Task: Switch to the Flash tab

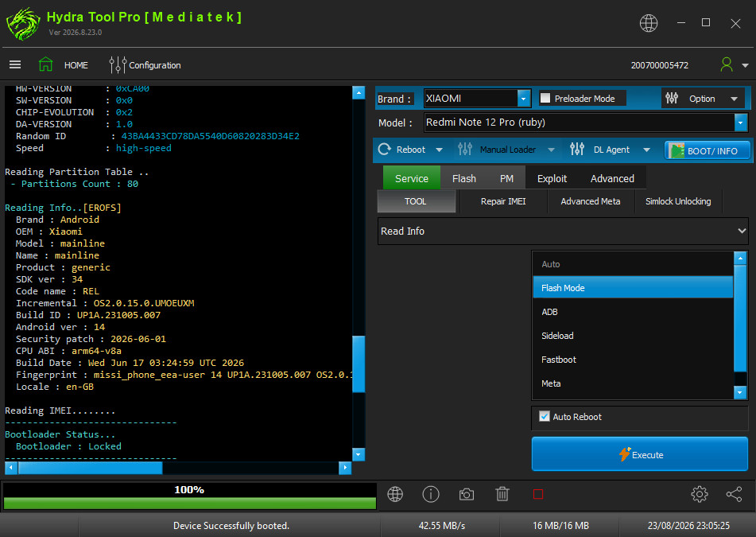Action: (463, 178)
